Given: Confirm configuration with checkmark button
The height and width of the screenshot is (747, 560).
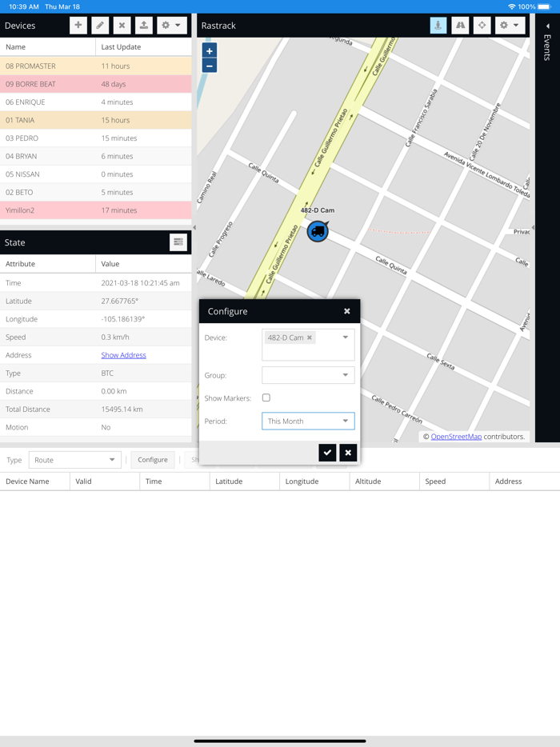Looking at the screenshot, I should (327, 453).
